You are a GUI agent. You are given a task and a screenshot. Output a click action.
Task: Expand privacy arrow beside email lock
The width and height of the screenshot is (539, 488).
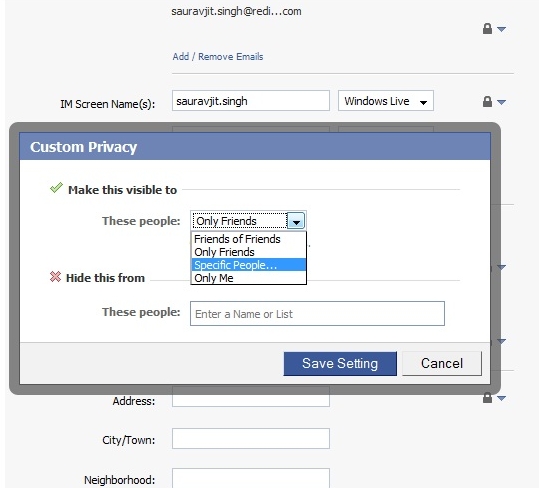pyautogui.click(x=502, y=29)
